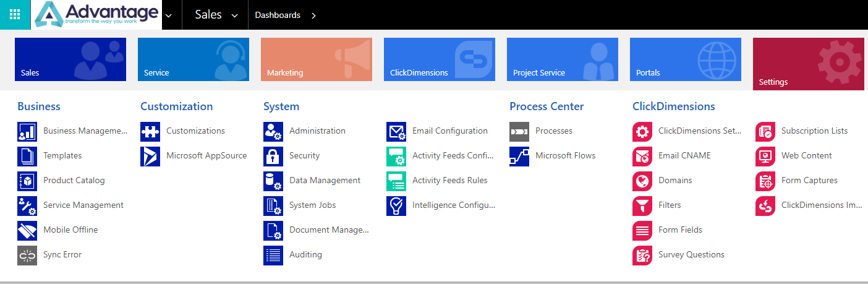Open the Email Configuration link text
Image resolution: width=868 pixels, height=284 pixels.
[x=450, y=131]
